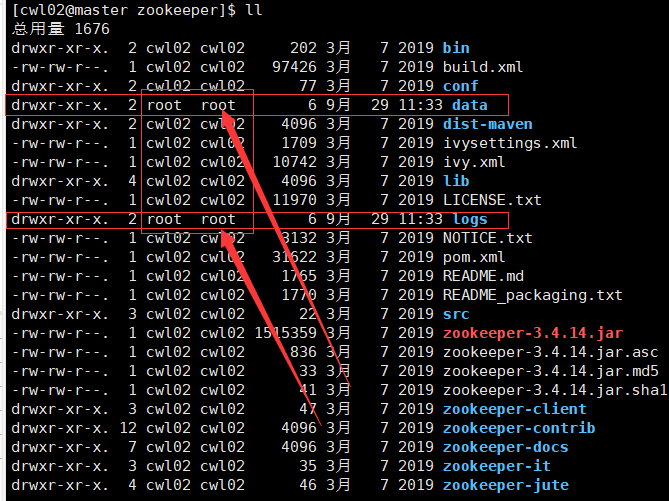Click the size 836 of jar.asc
Viewport: 669px width, 501px height.
point(303,352)
